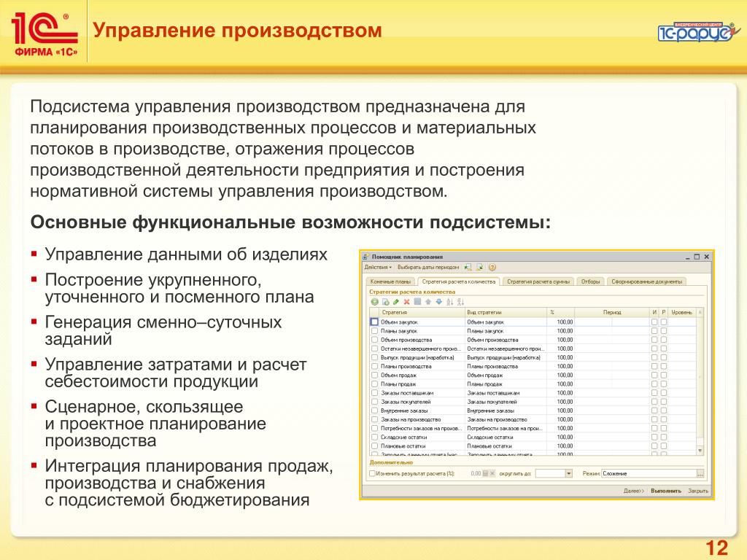747x560 pixels.
Task: Open the Действия dropdown menu
Action: (x=378, y=268)
